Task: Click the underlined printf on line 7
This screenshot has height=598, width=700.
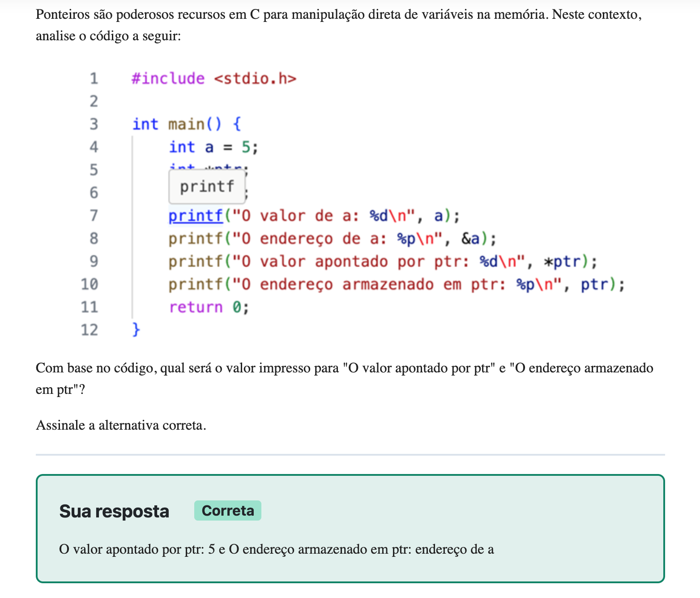Action: 195,216
